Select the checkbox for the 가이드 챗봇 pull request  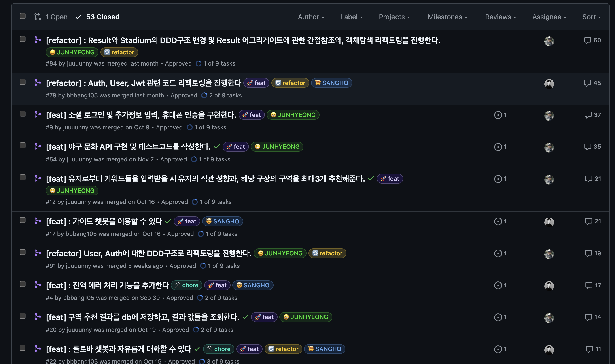pyautogui.click(x=23, y=220)
